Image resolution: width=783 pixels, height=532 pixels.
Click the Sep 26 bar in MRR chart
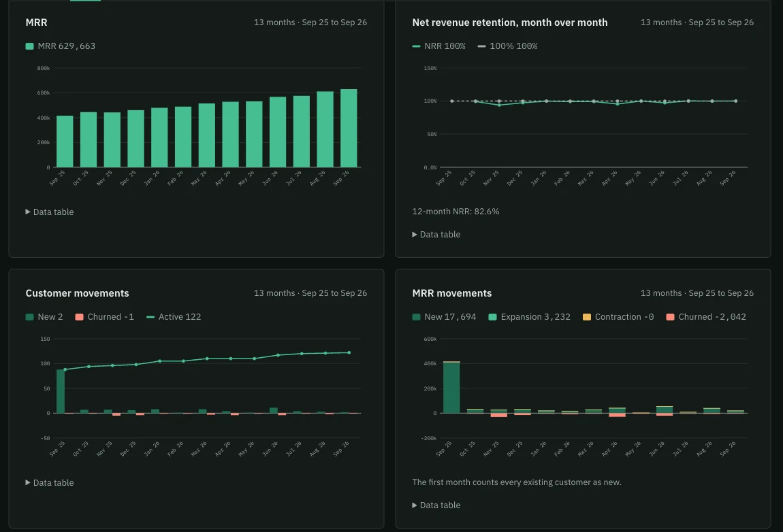[349, 129]
